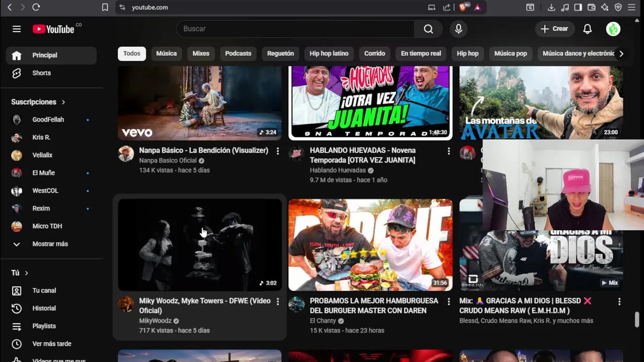Show more filter chips with right arrow

click(x=621, y=53)
